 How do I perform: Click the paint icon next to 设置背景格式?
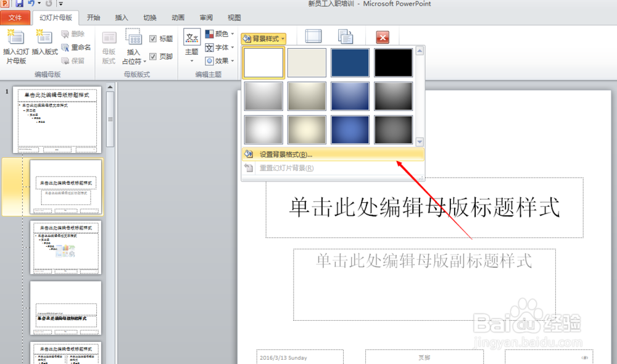pyautogui.click(x=248, y=154)
